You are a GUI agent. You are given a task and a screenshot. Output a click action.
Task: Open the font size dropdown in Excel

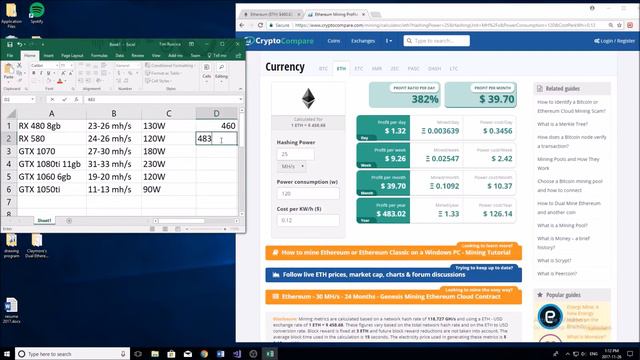pos(71,65)
